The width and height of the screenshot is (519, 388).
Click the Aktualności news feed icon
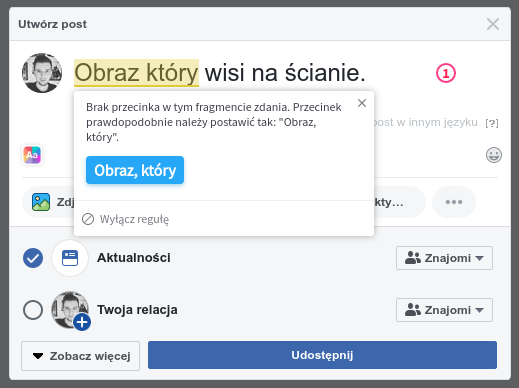point(70,258)
